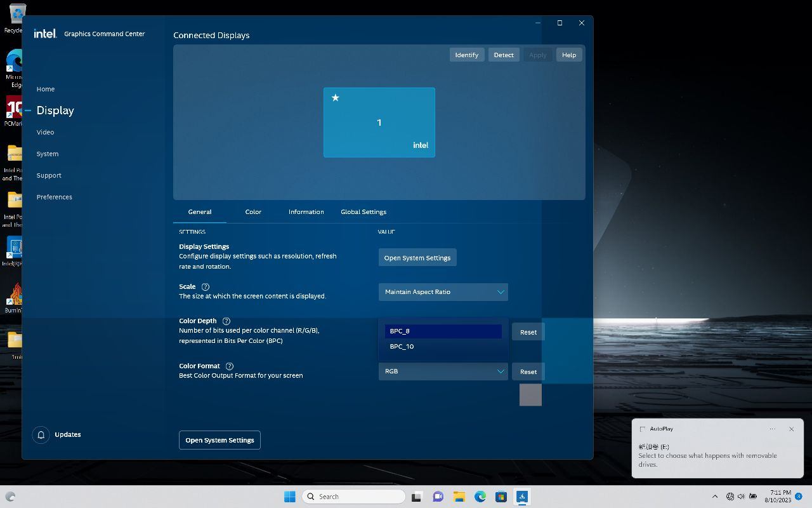Image resolution: width=812 pixels, height=508 pixels.
Task: Launch Microsoft Edge from taskbar
Action: pos(480,497)
